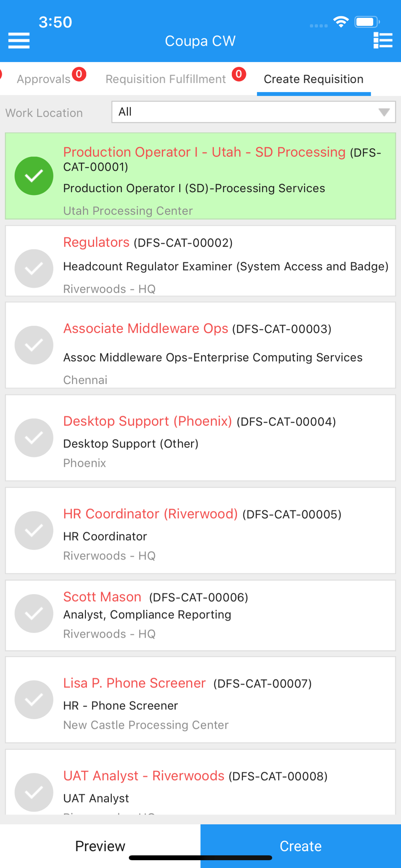Open the Work Location 'All' combo box

(253, 112)
